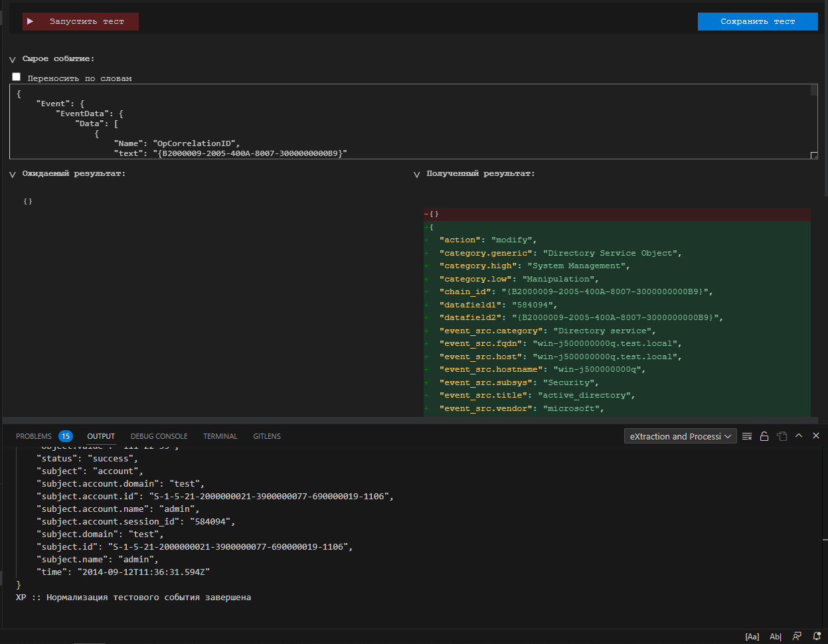Collapse the Сырое событие section
The image size is (828, 644).
pyautogui.click(x=12, y=58)
